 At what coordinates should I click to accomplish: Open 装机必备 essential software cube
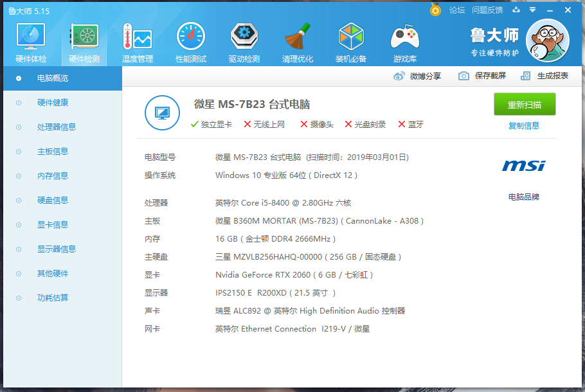coord(351,42)
